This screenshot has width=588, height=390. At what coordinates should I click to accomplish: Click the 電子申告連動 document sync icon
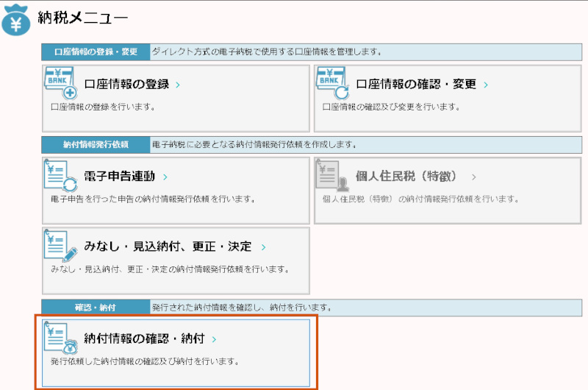(x=60, y=176)
